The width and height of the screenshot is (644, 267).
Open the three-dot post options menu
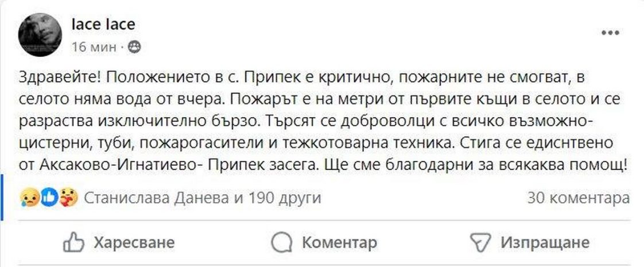610,33
